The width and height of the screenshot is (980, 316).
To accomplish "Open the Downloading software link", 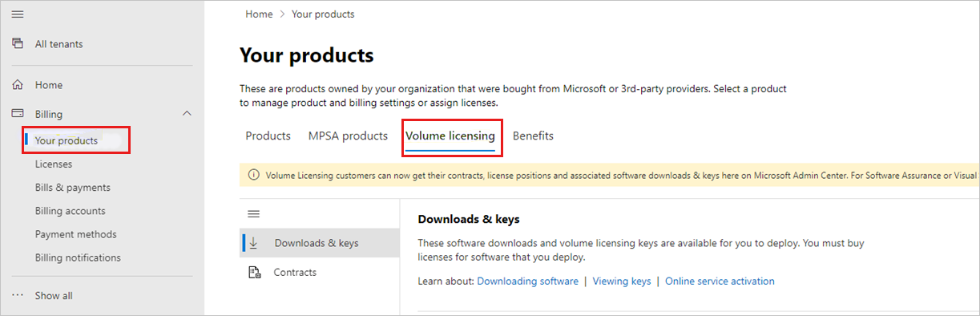I will pos(527,281).
